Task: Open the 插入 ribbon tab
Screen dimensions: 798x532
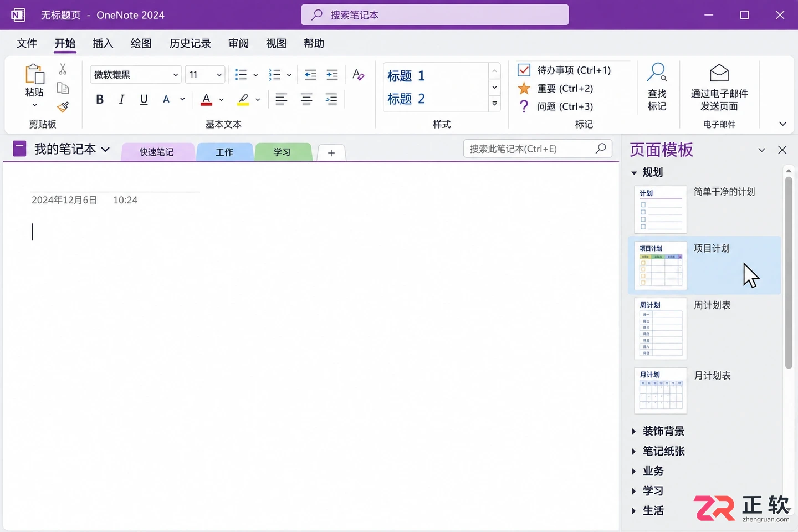Action: [103, 43]
